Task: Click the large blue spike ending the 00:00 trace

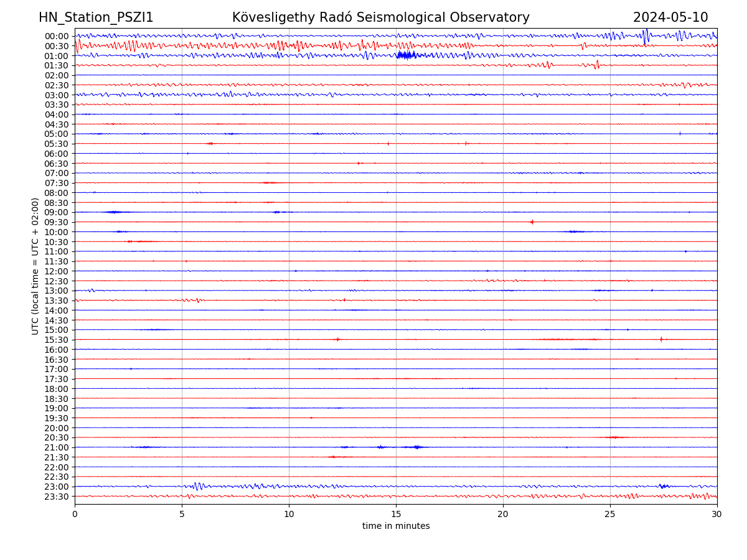Action: (646, 35)
